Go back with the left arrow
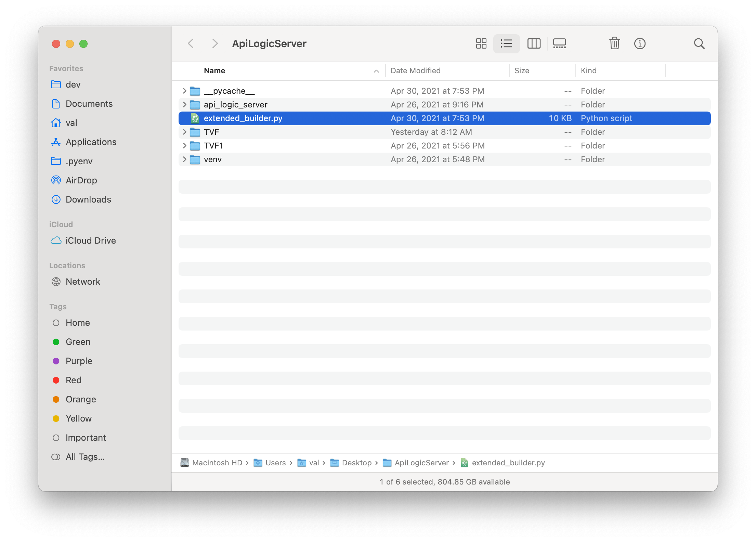The width and height of the screenshot is (756, 542). (191, 43)
